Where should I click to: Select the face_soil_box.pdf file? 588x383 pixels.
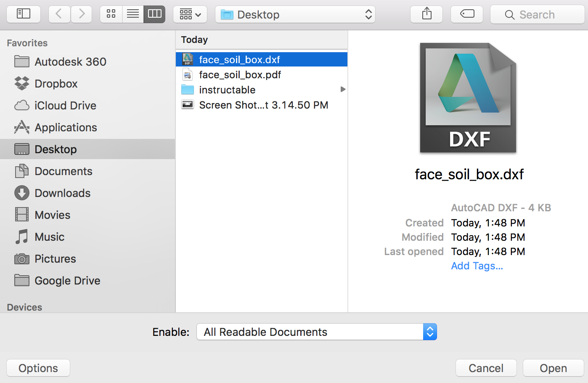pos(262,74)
